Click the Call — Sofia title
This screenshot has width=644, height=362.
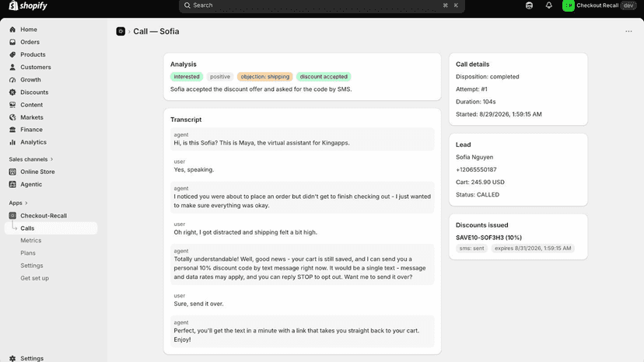(156, 31)
